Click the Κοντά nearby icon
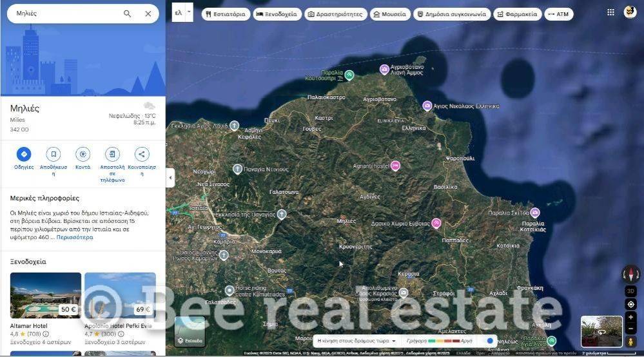644x357 pixels. tap(83, 154)
